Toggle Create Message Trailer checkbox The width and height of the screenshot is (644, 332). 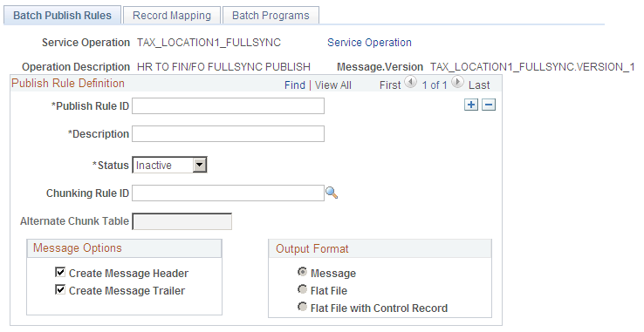(60, 289)
